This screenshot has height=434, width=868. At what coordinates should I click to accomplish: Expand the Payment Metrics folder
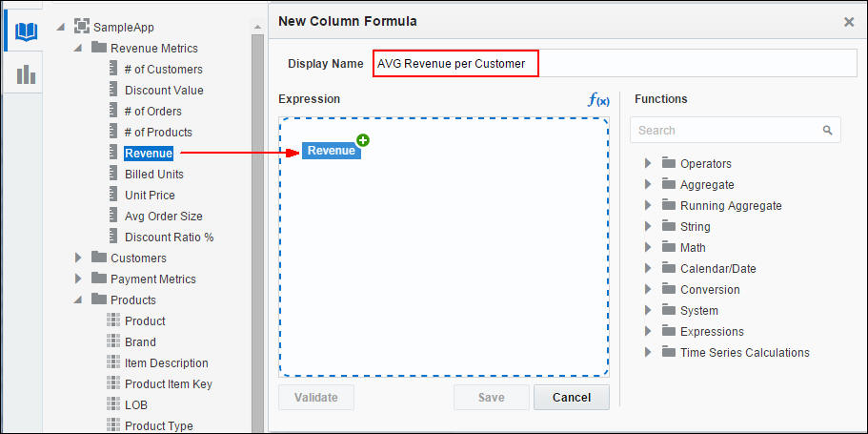tap(78, 279)
